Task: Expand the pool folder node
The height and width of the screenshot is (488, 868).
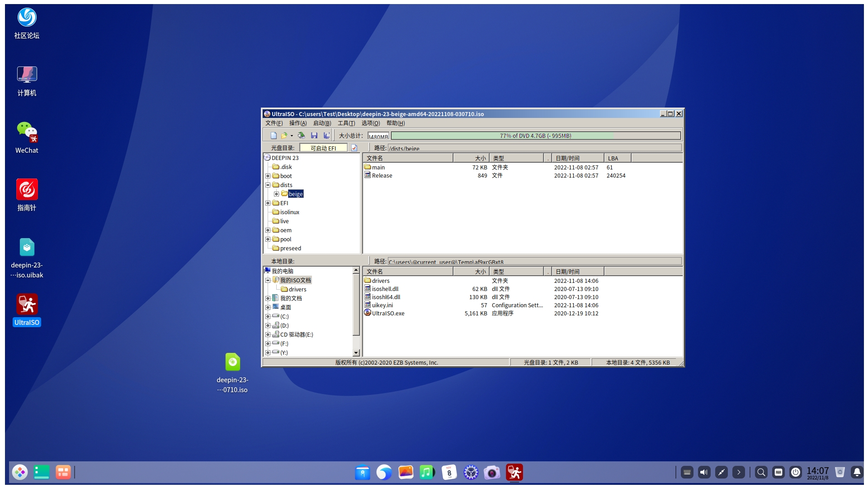Action: 268,239
